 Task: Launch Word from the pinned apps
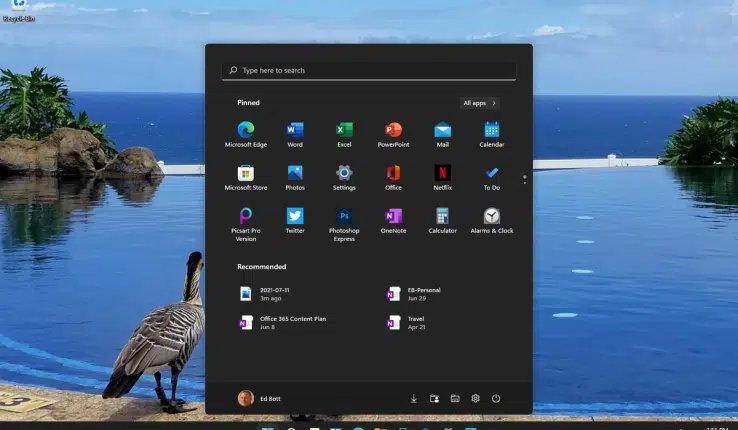pos(295,135)
